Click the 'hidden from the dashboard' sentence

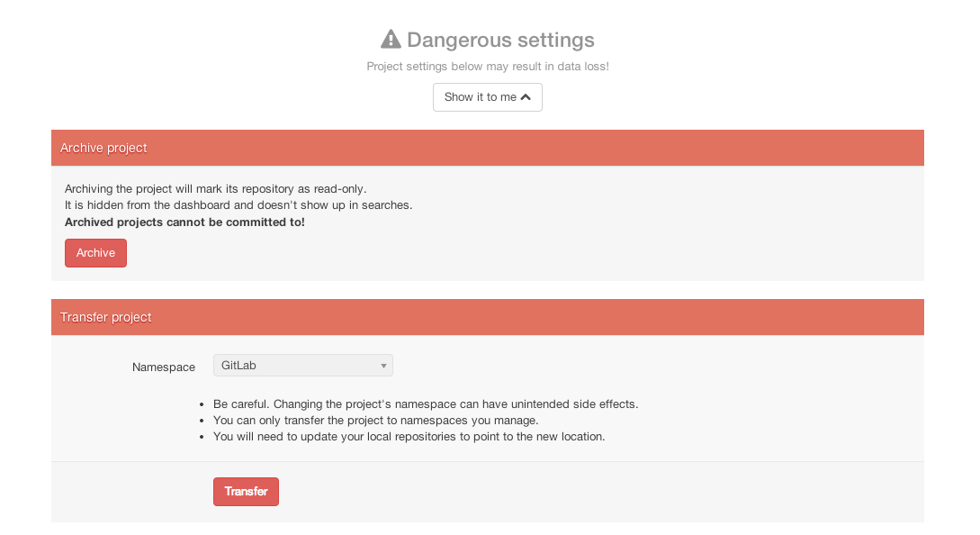click(238, 204)
